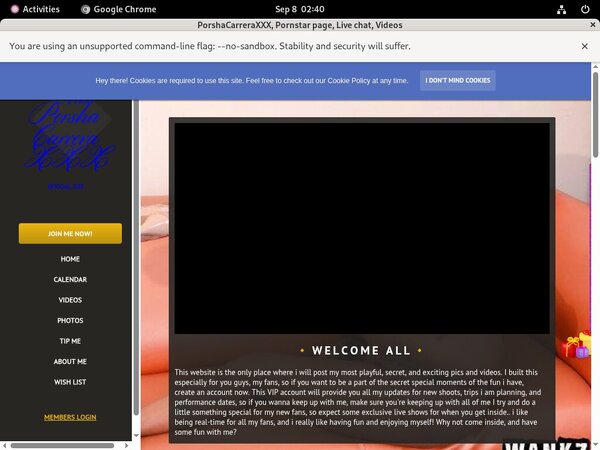Go to the Home menu item
Viewport: 600px width, 450px height.
70,259
